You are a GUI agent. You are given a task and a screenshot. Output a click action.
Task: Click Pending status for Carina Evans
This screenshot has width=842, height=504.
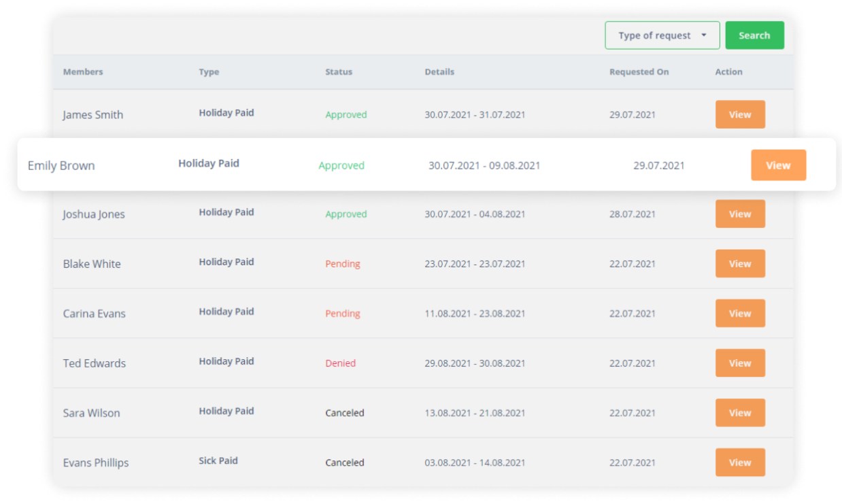[x=343, y=313]
